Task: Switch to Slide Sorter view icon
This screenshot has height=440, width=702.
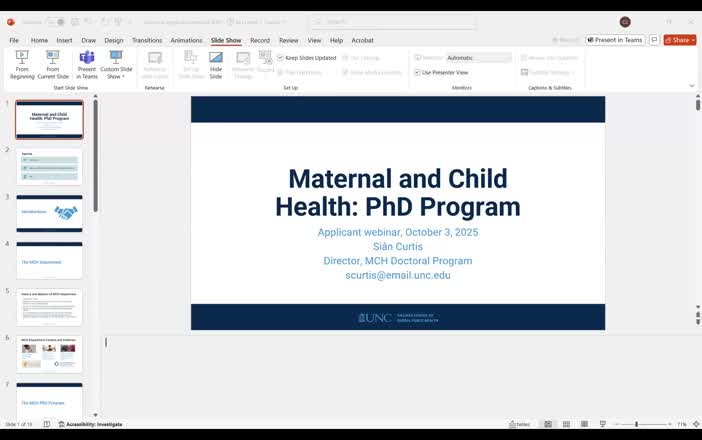Action: [x=566, y=424]
